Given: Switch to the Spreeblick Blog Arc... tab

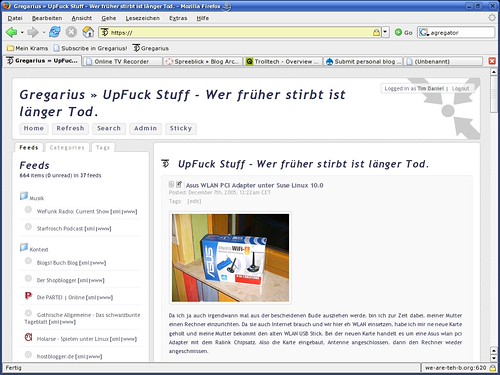Looking at the screenshot, I should tap(203, 61).
